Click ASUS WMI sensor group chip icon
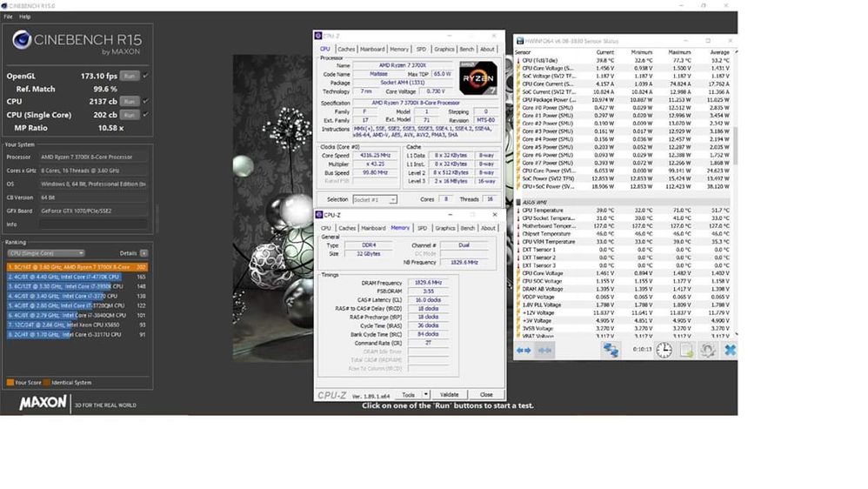This screenshot has width=868, height=489. [518, 202]
